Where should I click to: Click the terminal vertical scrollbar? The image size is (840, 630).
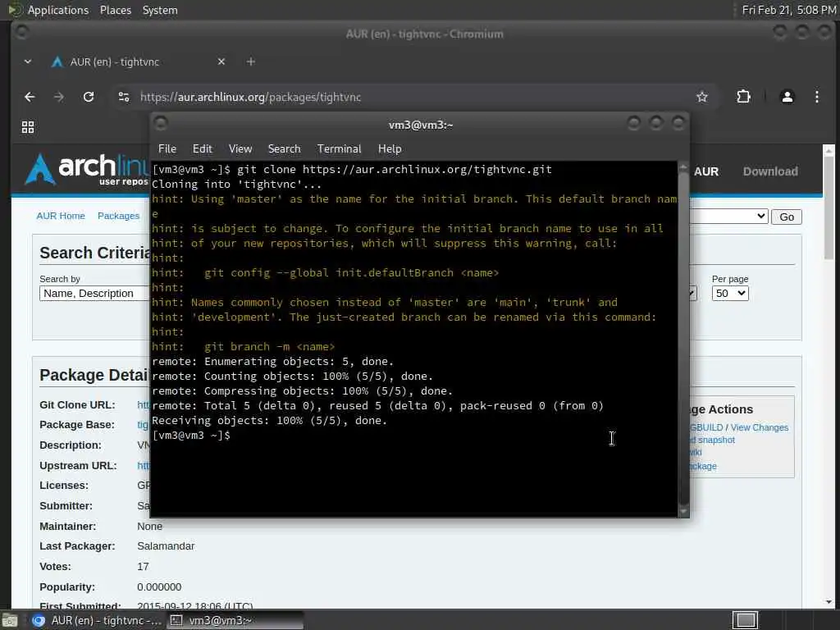coord(683,339)
